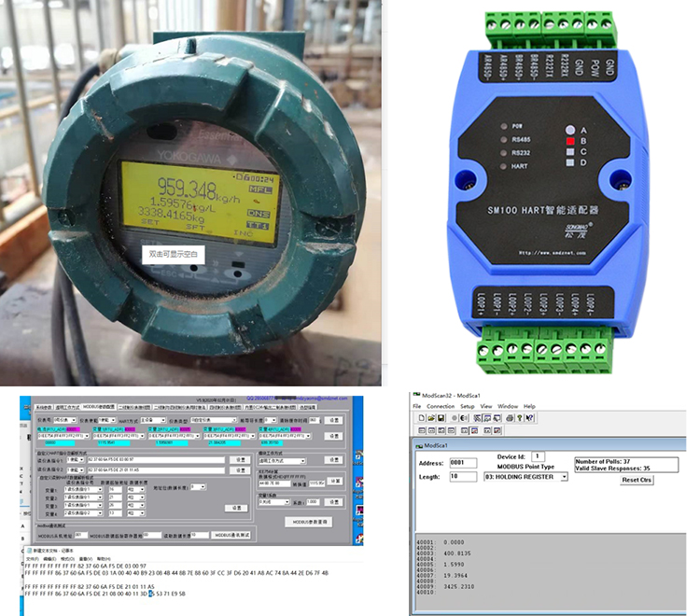
Task: Click the Length input field
Action: click(x=464, y=477)
